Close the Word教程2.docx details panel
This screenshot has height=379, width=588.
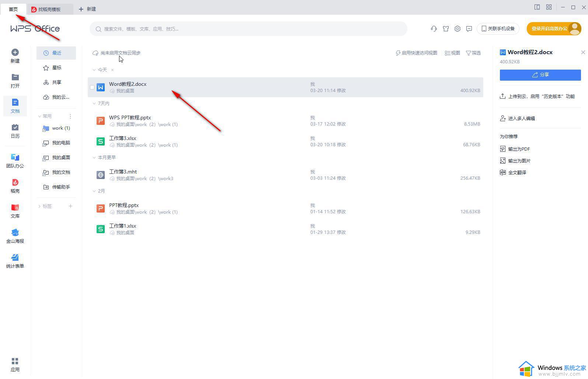[x=583, y=52]
